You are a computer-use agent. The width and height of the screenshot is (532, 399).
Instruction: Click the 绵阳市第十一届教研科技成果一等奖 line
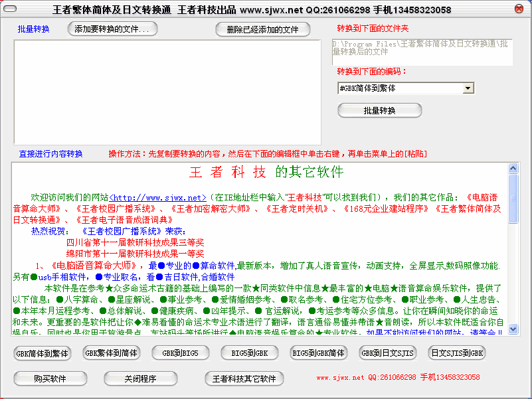pyautogui.click(x=135, y=254)
